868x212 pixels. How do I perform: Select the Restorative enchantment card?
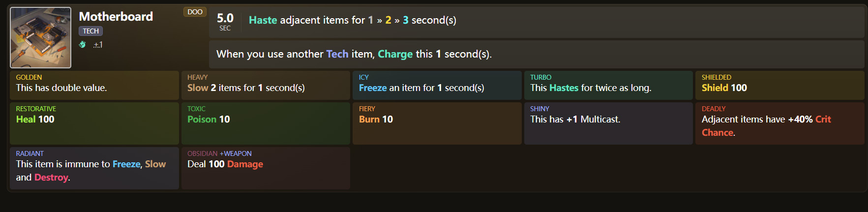[x=94, y=123]
